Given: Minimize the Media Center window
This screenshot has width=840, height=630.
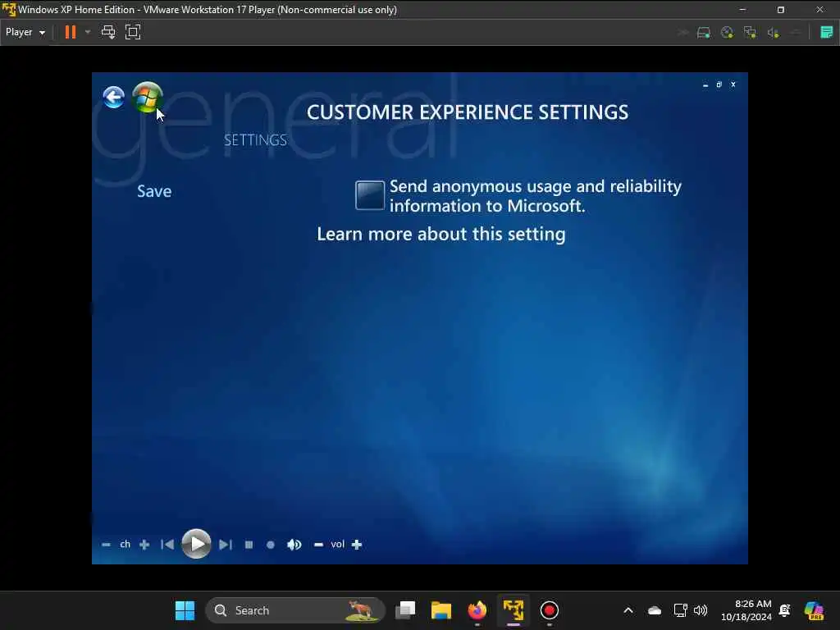Looking at the screenshot, I should click(x=705, y=84).
